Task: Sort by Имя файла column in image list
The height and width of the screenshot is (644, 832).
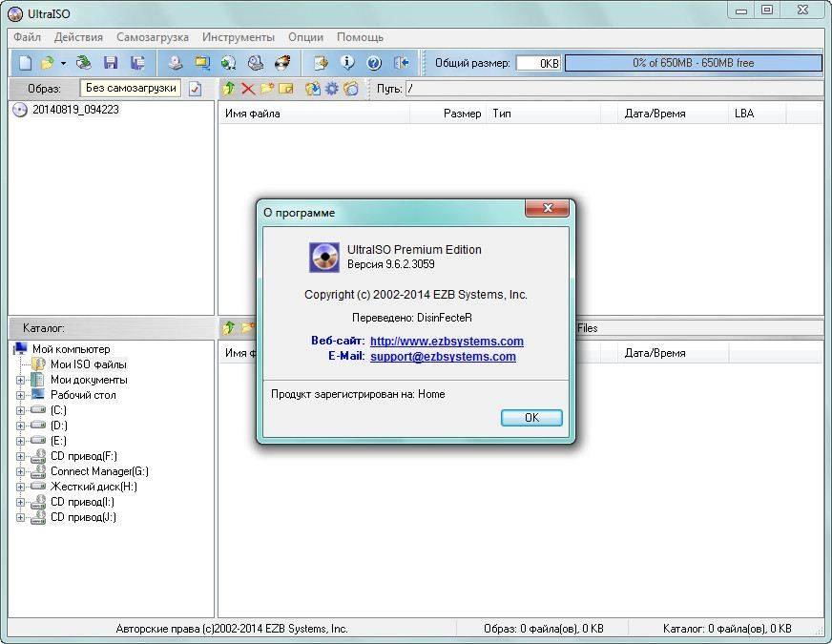Action: pos(314,114)
